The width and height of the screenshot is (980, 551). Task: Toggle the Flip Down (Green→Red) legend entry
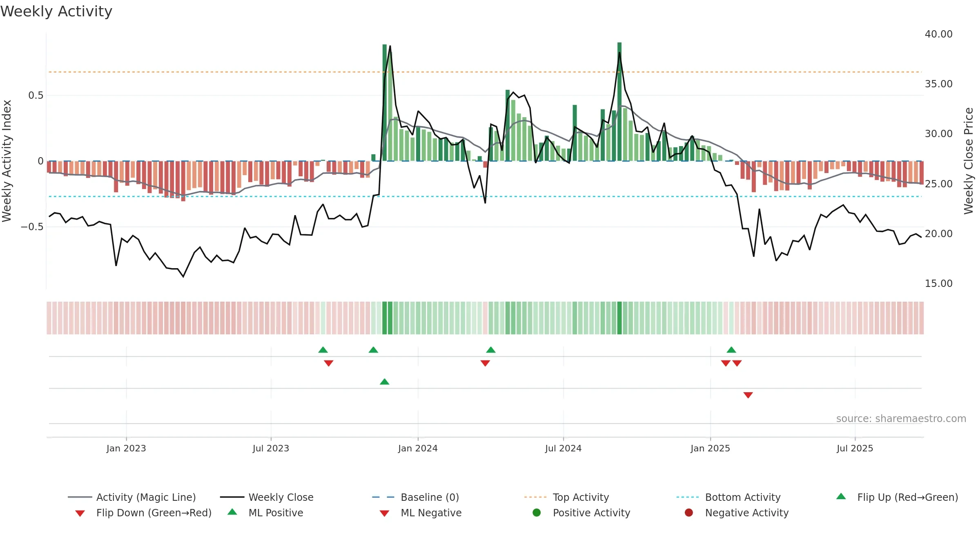[143, 513]
